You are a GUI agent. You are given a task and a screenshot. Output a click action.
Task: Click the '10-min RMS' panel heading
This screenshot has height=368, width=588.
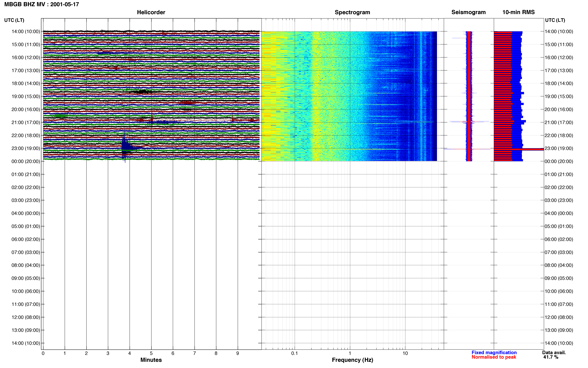[x=518, y=12]
